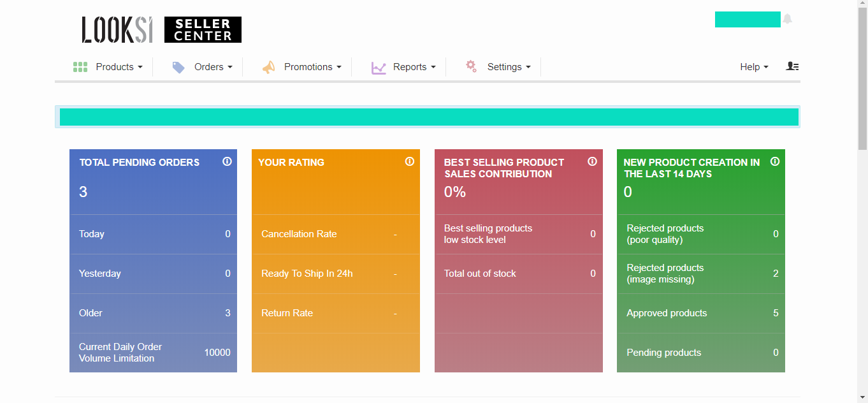Click the blue tag Orders icon
Image resolution: width=868 pixels, height=403 pixels.
pos(178,67)
